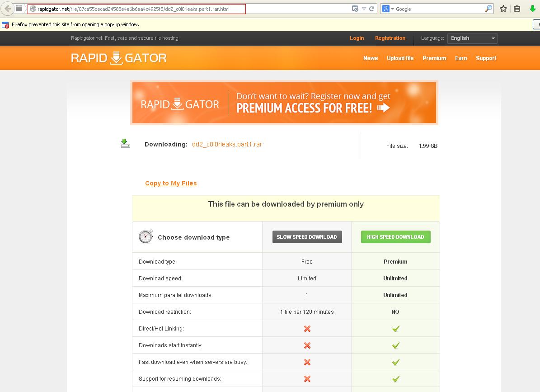The height and width of the screenshot is (392, 540).
Task: Click the Google search input field
Action: pos(439,9)
